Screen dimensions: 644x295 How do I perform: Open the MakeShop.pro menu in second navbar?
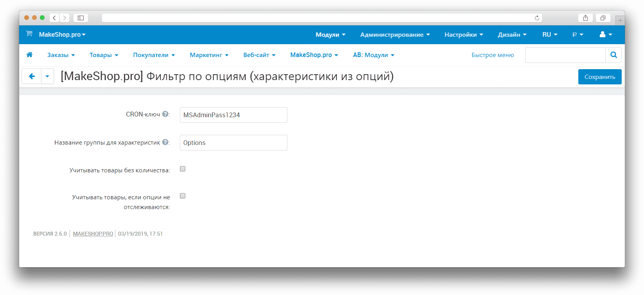(314, 55)
